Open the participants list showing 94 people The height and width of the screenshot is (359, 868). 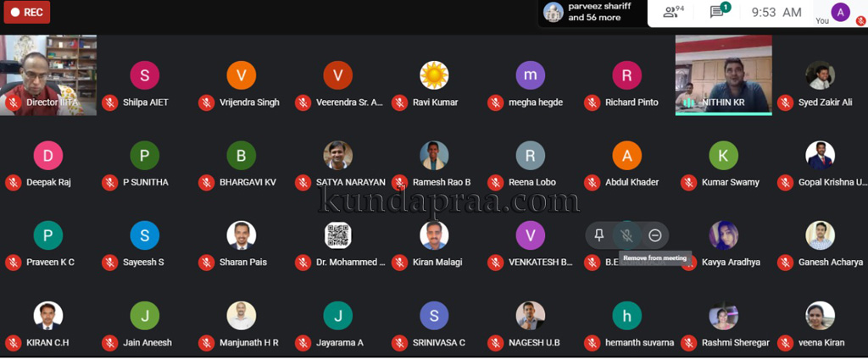point(674,12)
